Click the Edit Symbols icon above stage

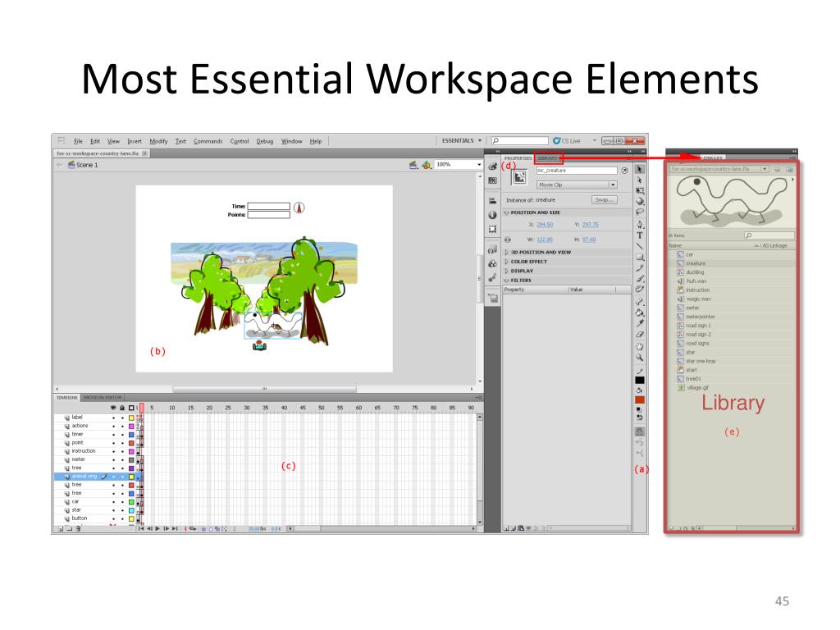427,165
